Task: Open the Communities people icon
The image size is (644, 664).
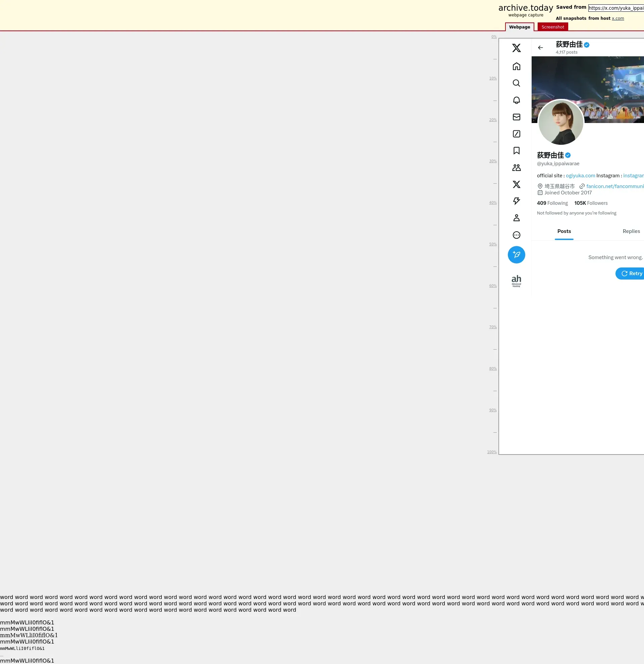Action: pyautogui.click(x=516, y=167)
